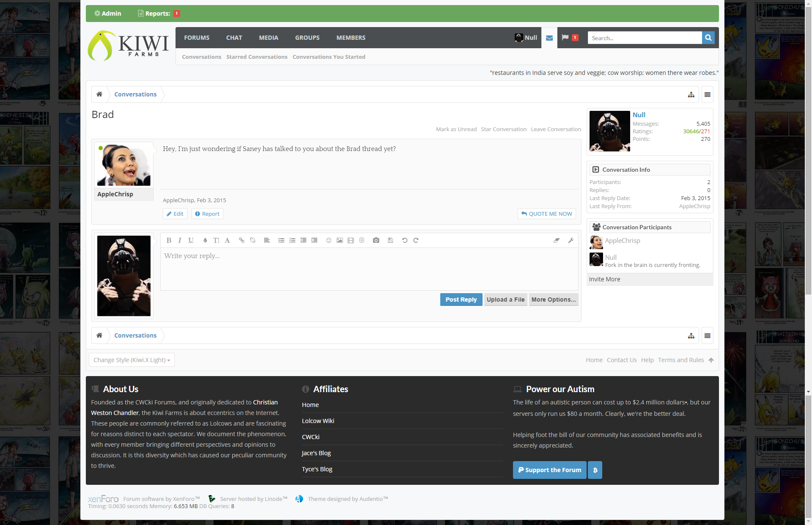Click into the Write your reply text area
This screenshot has width=812, height=525.
(369, 269)
